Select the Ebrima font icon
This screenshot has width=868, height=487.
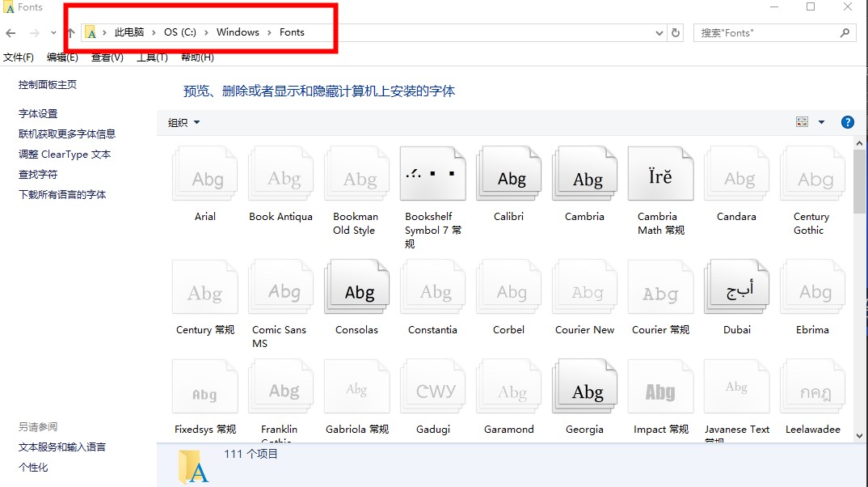[813, 286]
